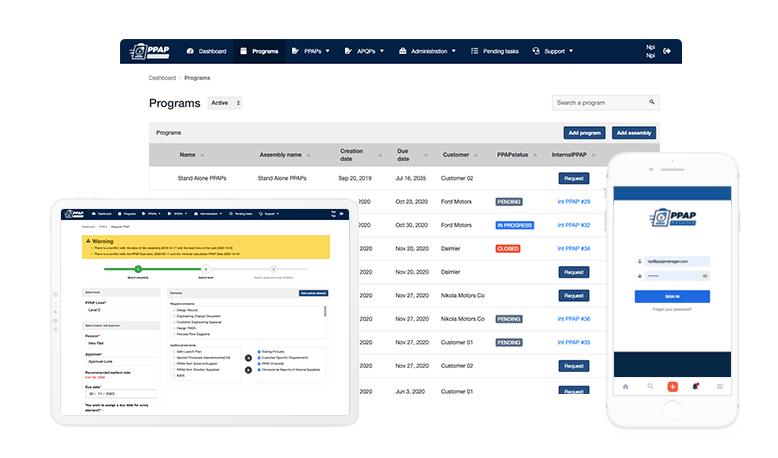Open the PPAP Level dropdown on the tablet
This screenshot has width=778, height=458.
click(121, 310)
